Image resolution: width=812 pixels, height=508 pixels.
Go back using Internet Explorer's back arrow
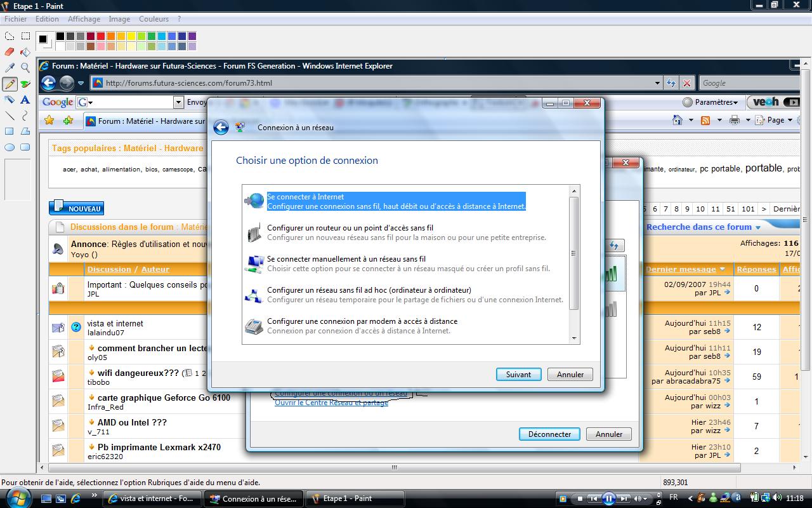click(48, 83)
